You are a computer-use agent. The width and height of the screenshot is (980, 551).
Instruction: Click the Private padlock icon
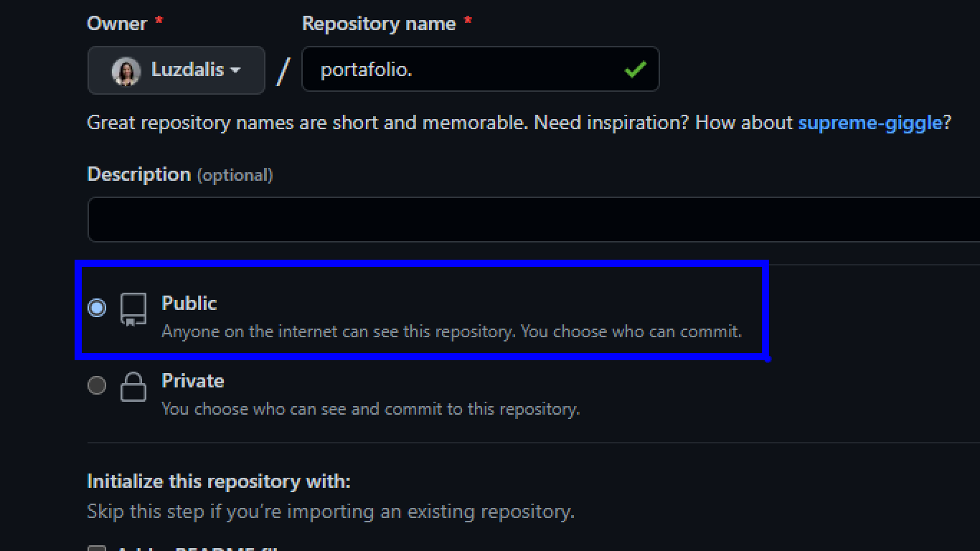133,387
